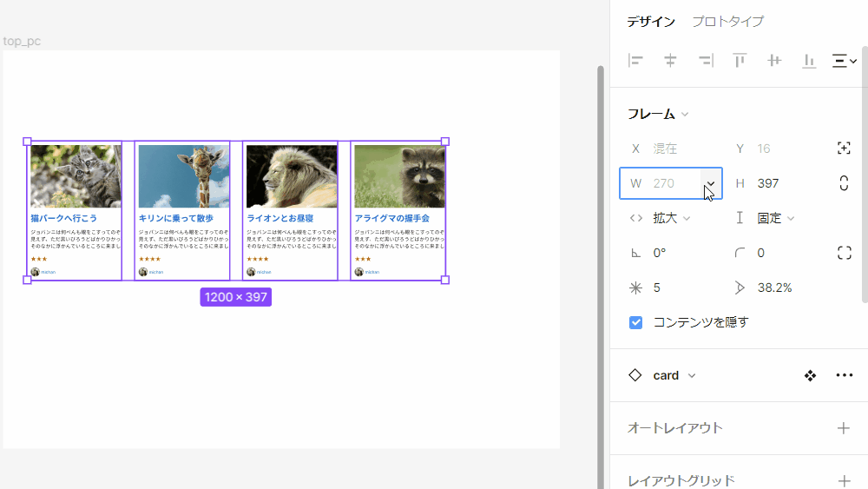The width and height of the screenshot is (868, 489).
Task: Align selection to right edge
Action: click(x=706, y=60)
